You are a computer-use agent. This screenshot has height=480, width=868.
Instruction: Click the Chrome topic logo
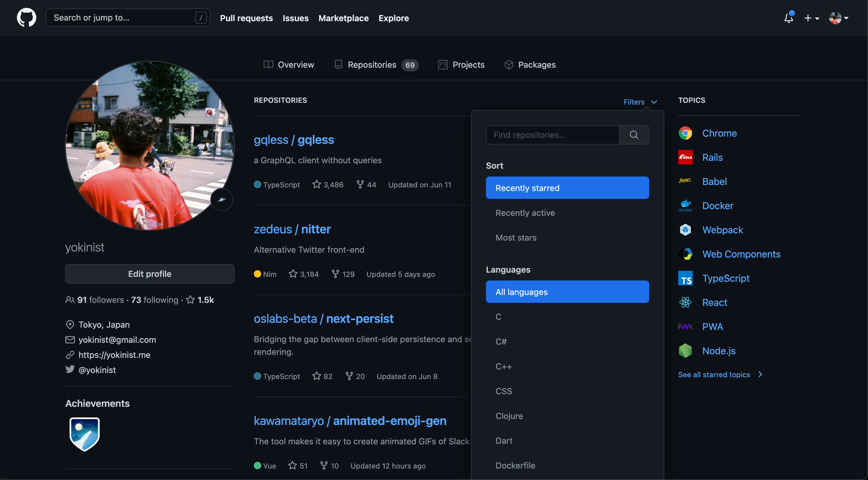(x=685, y=133)
